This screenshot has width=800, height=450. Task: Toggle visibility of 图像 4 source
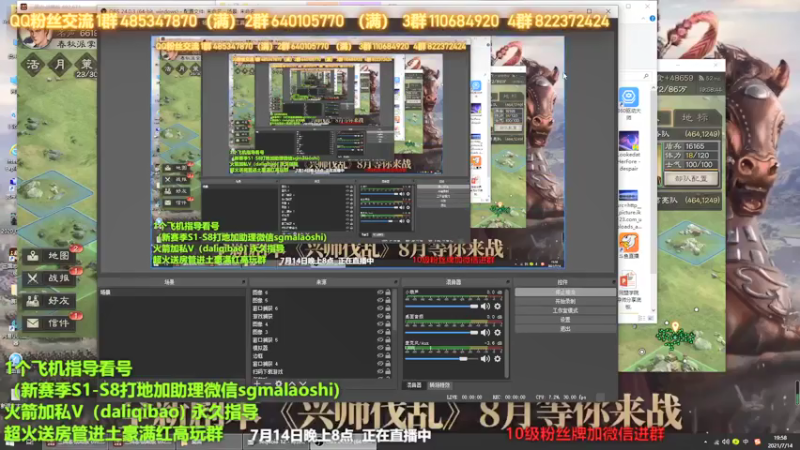pyautogui.click(x=380, y=324)
